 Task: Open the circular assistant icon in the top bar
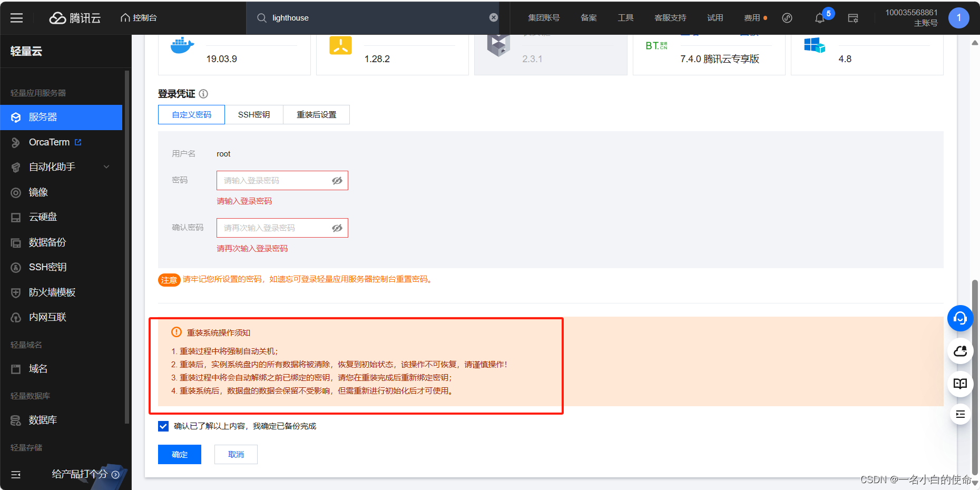(x=787, y=18)
